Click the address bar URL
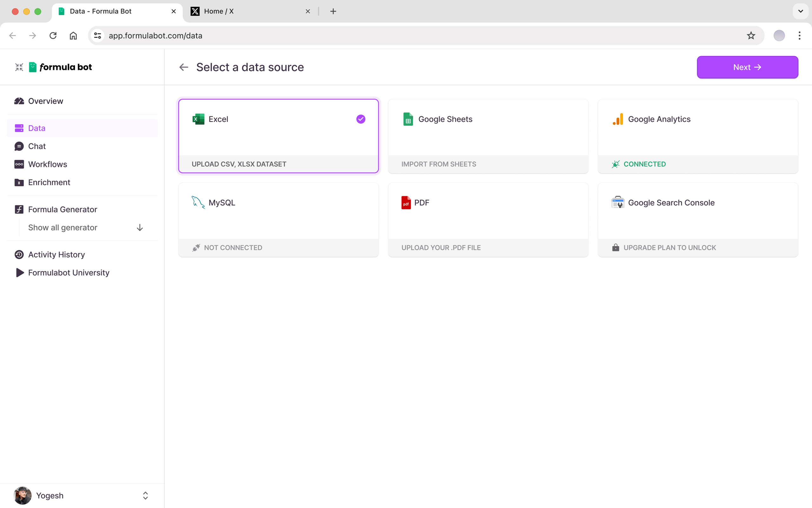 155,36
